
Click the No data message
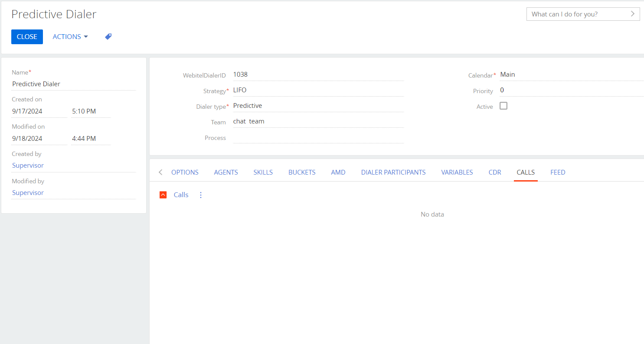[x=432, y=214]
